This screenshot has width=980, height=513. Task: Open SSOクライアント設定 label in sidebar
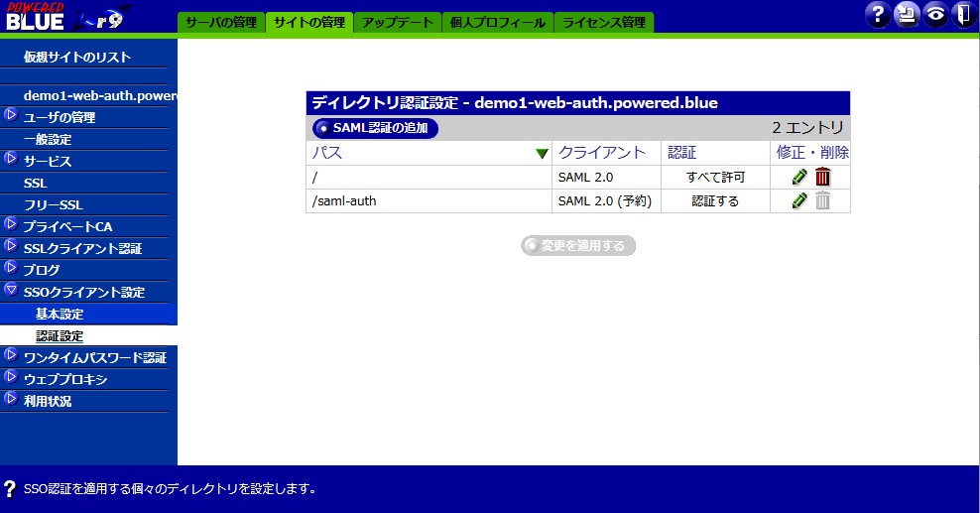coord(83,293)
